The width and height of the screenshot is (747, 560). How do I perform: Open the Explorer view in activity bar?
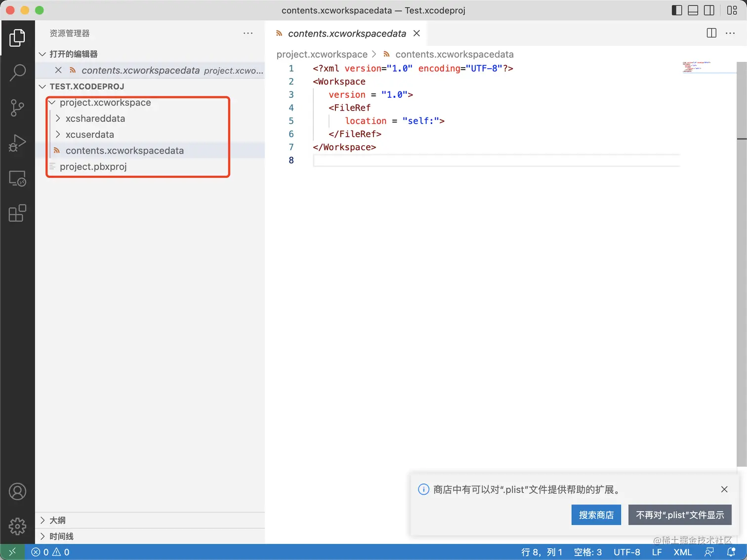point(17,38)
